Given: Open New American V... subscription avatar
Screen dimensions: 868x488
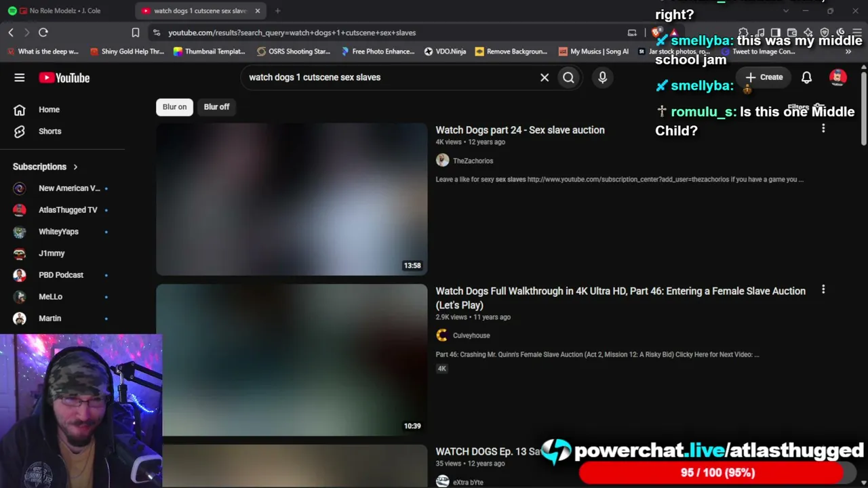Looking at the screenshot, I should 20,188.
